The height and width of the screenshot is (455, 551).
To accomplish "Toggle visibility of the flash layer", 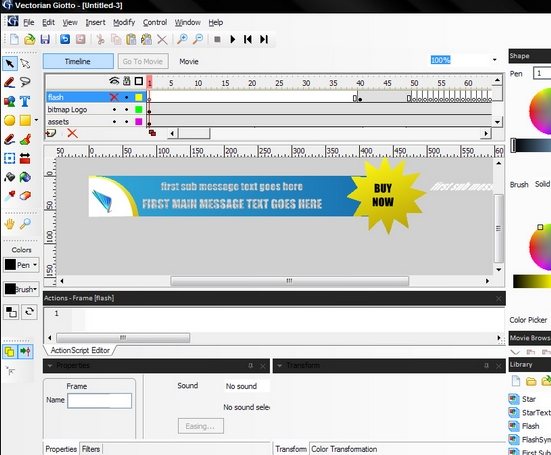I will 114,97.
